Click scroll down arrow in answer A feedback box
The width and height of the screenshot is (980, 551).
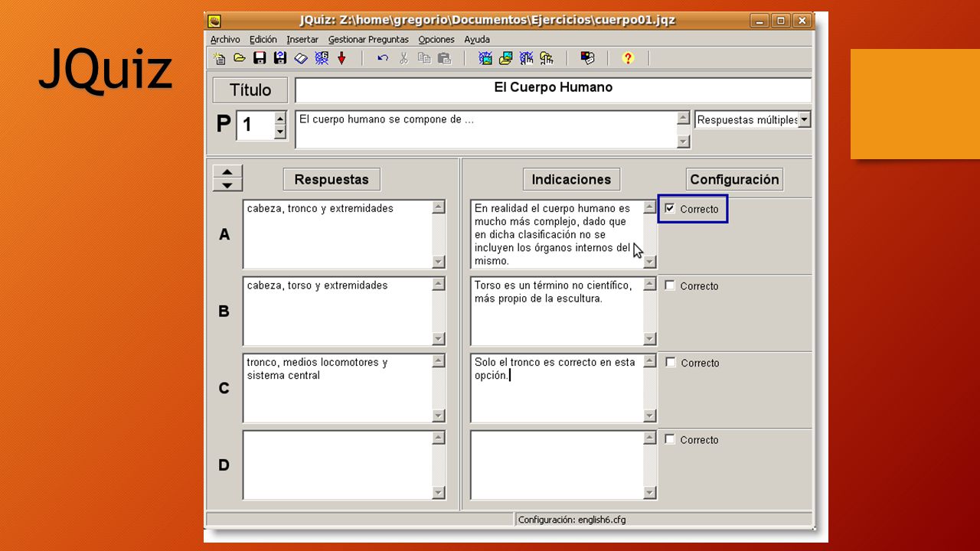[x=650, y=262]
